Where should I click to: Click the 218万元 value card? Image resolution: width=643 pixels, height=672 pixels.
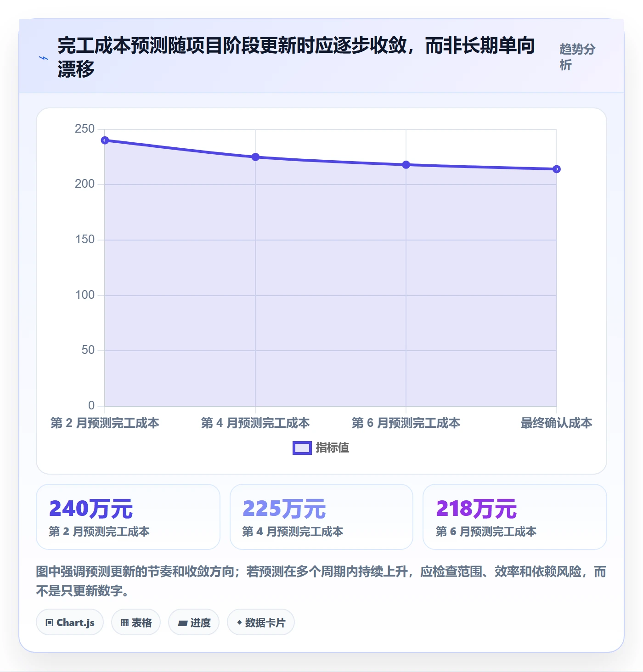tap(515, 517)
